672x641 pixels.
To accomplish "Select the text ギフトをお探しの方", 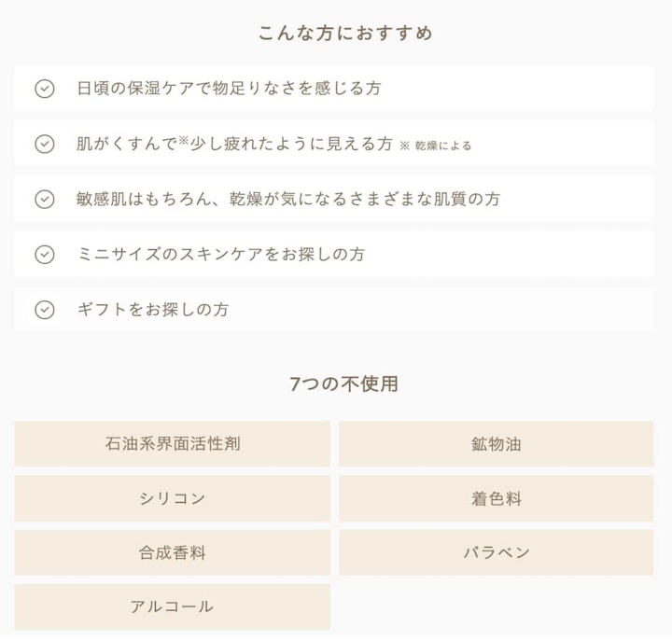I will point(153,309).
